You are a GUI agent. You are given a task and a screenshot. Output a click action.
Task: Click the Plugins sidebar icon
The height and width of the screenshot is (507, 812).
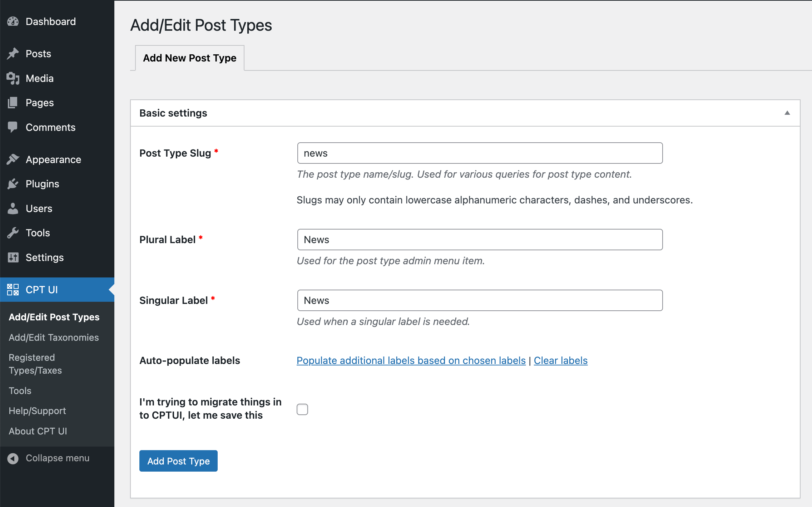(13, 183)
